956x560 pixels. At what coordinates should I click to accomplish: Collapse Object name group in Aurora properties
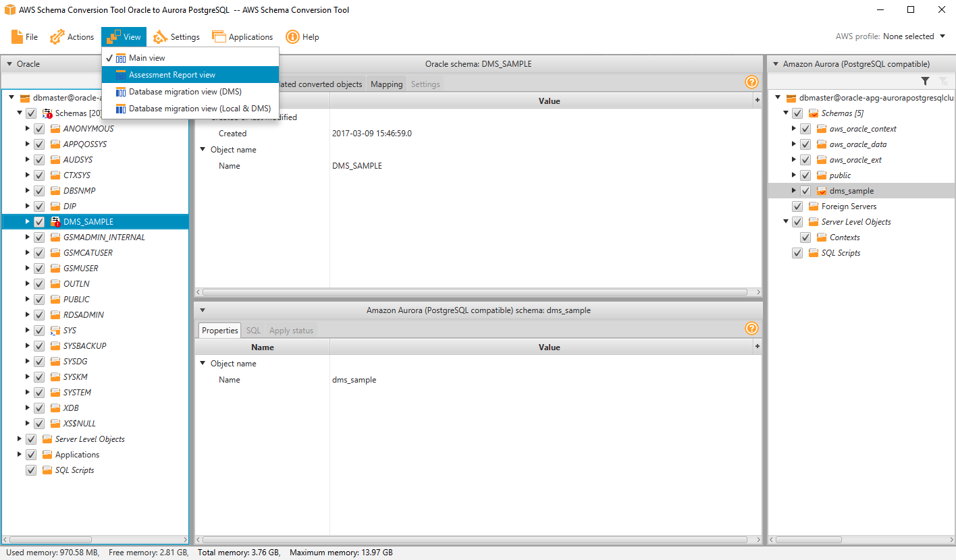[x=203, y=363]
